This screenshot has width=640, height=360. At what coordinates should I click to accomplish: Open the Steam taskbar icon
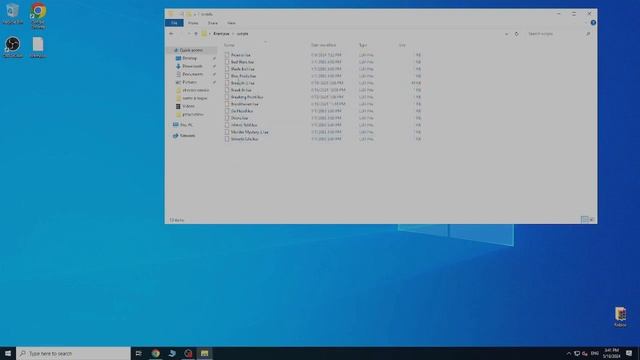[x=172, y=353]
